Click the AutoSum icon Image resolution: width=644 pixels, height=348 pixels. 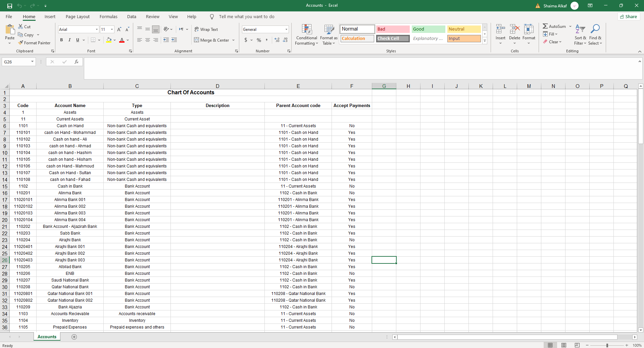coord(545,26)
